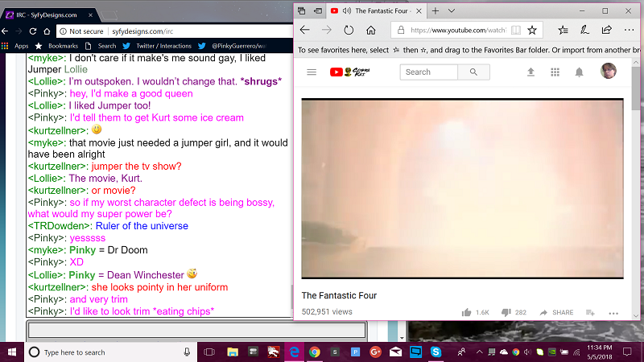Open Task View from taskbar
This screenshot has width=644, height=362.
(209, 352)
